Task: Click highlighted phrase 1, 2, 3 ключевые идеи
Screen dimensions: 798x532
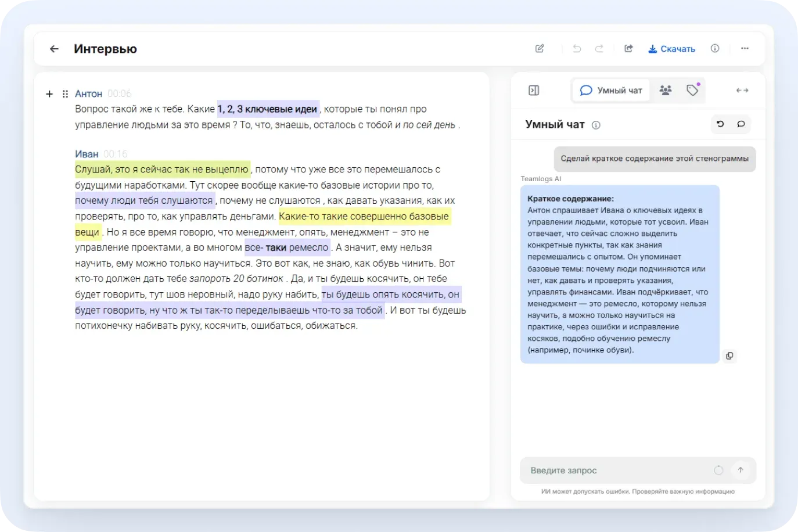Action: coord(268,109)
